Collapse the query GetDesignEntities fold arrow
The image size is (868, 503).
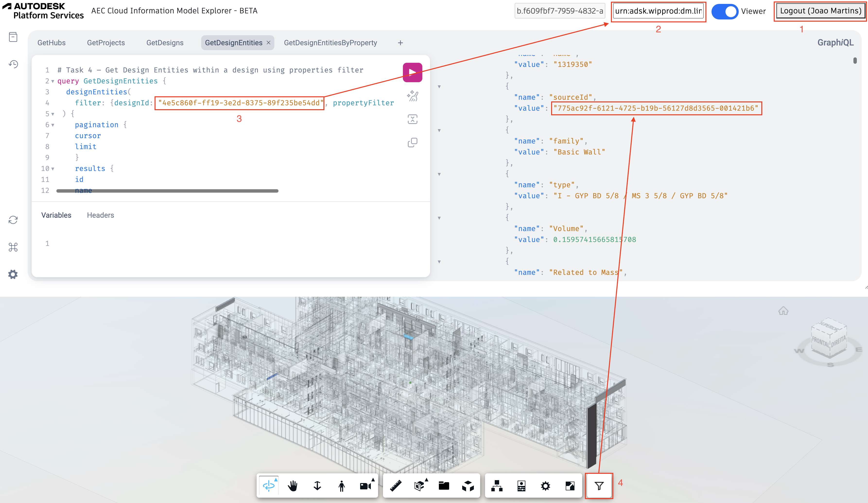(x=53, y=81)
